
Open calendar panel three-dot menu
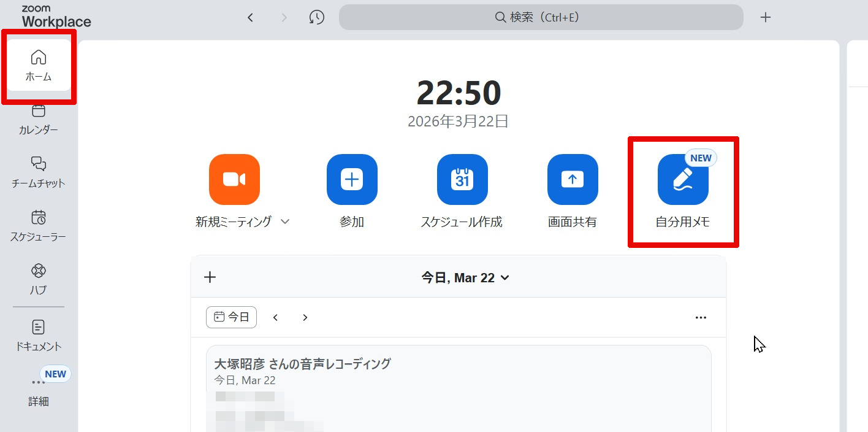701,317
